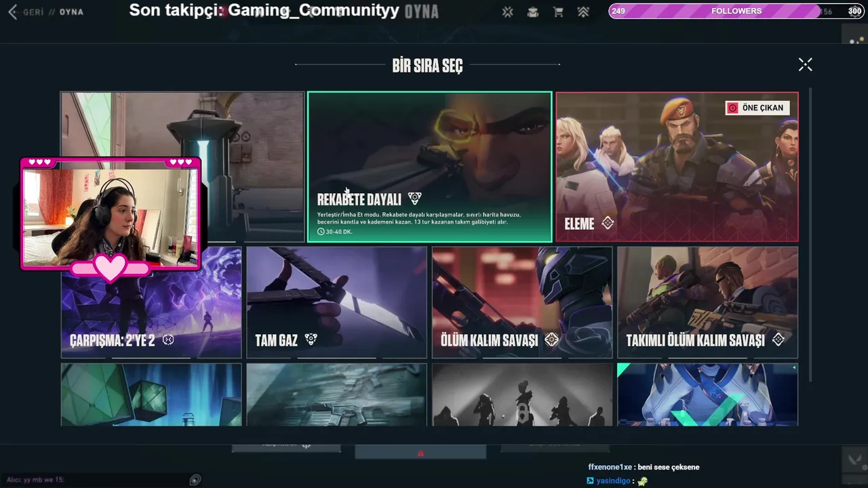Viewport: 868px width, 488px height.
Task: Click the red warning icon on bottom button
Action: [420, 453]
